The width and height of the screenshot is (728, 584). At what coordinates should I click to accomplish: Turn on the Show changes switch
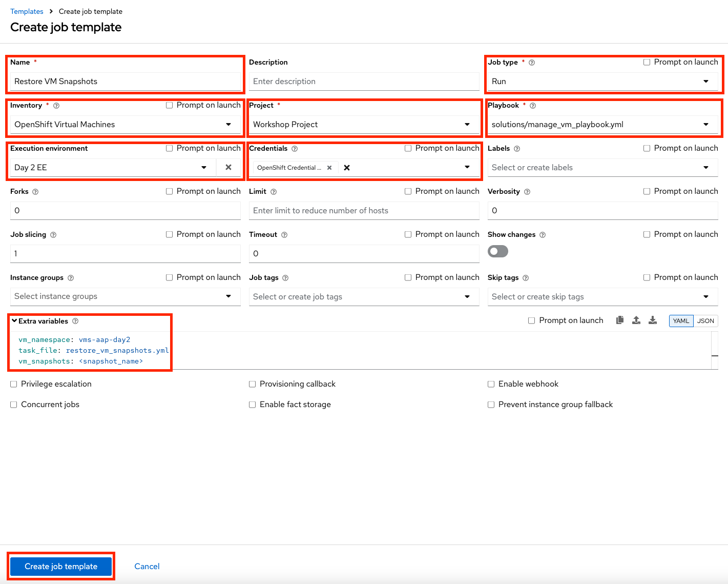pos(498,251)
